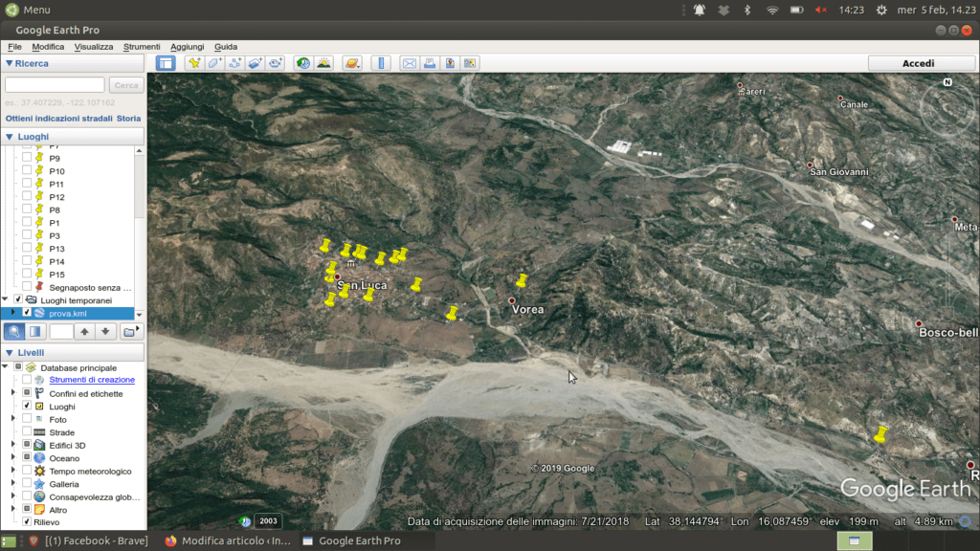
Task: Click the print icon in the toolbar
Action: [x=430, y=63]
